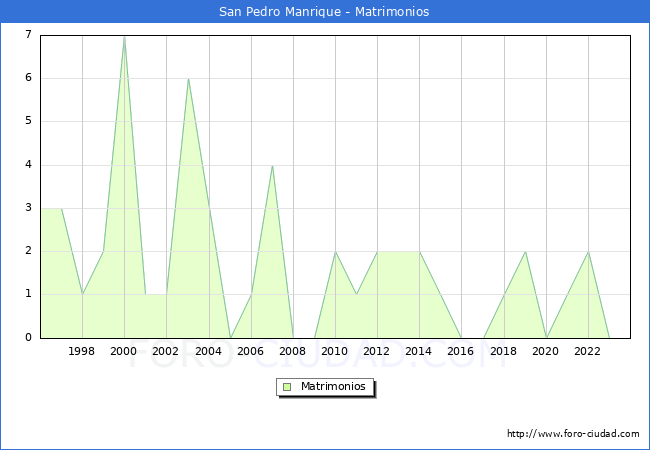
Task: Click the y-axis value 6
Action: 28,77
